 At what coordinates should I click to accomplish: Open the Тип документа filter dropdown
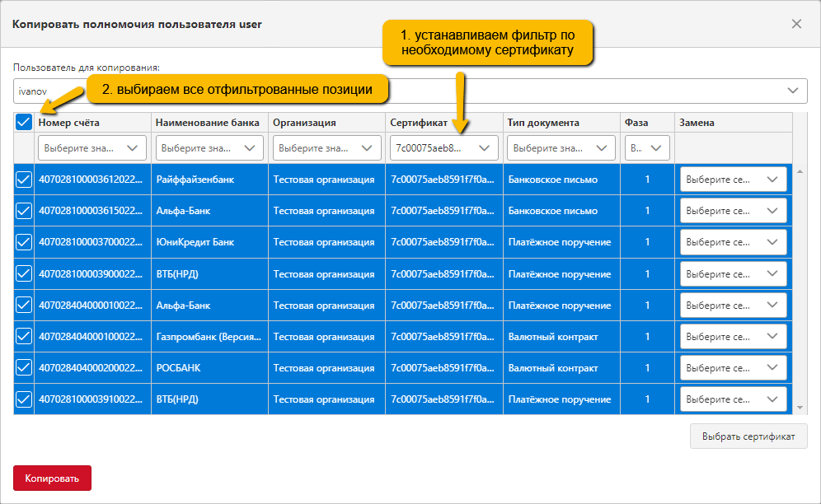tap(561, 148)
